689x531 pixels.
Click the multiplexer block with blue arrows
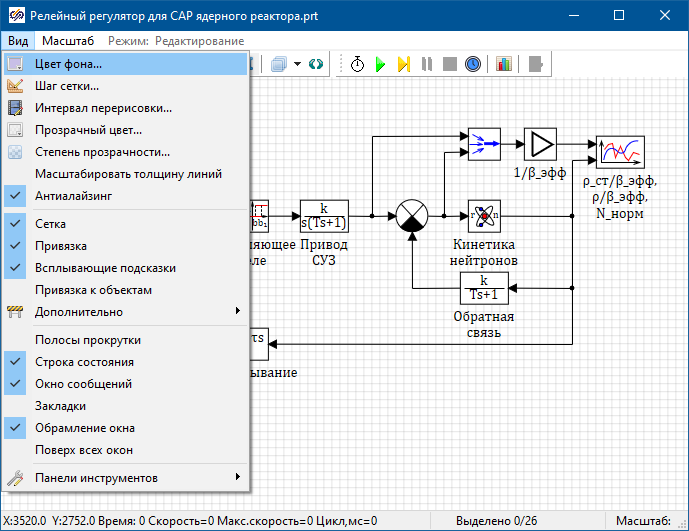click(484, 144)
